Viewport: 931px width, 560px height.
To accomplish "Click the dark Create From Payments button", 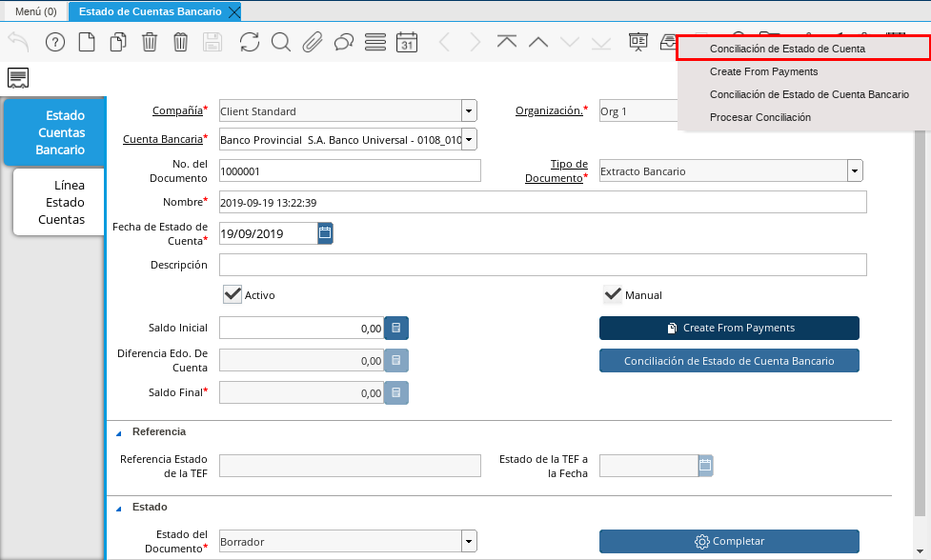I will [729, 328].
